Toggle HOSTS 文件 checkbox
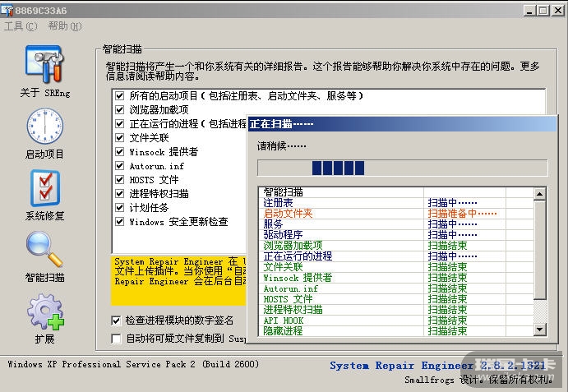 coord(119,179)
